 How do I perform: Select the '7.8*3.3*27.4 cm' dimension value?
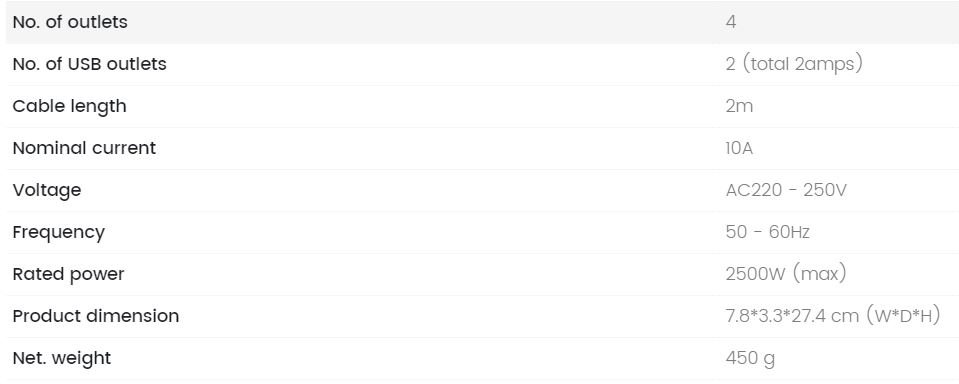[793, 316]
